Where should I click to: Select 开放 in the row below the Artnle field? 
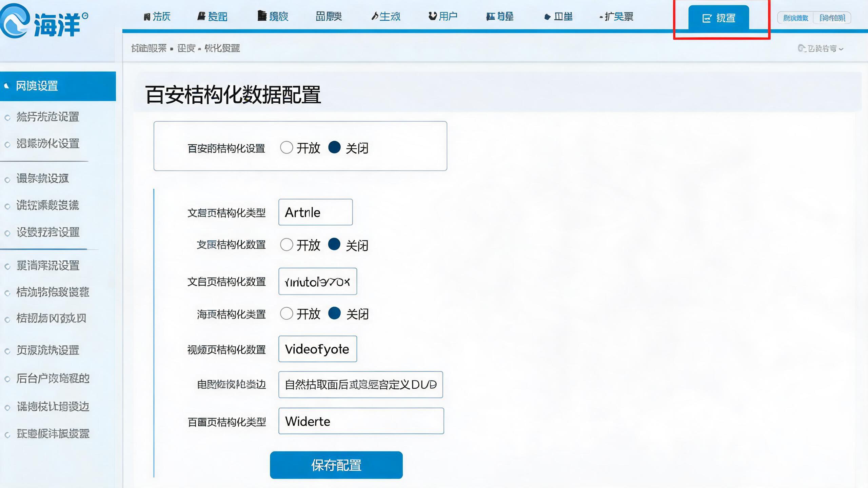287,244
